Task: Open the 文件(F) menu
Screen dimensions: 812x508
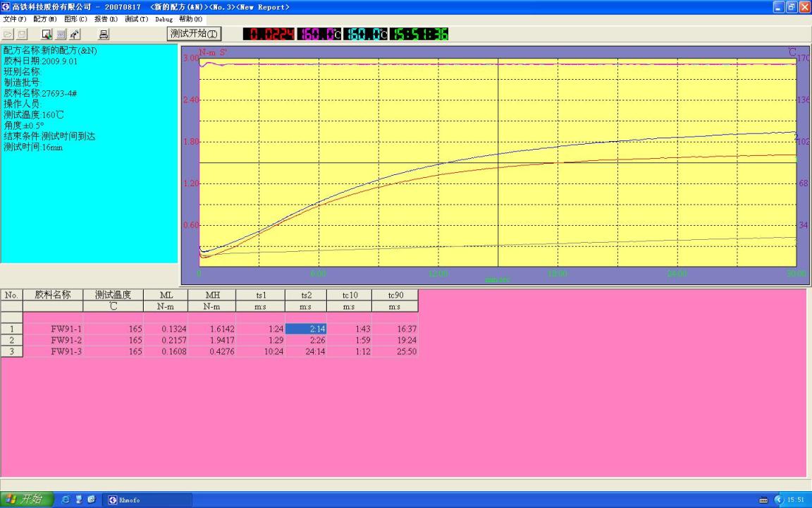Action: 15,19
